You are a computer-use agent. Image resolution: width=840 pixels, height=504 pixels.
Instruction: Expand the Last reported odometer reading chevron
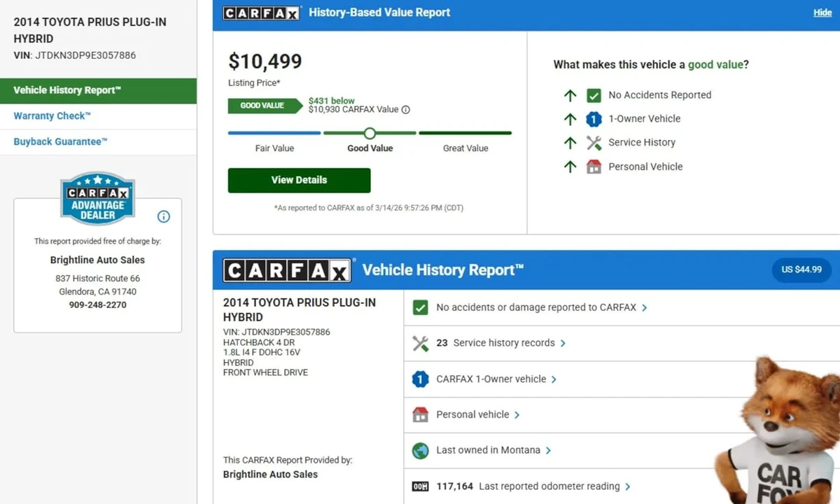[x=627, y=486]
